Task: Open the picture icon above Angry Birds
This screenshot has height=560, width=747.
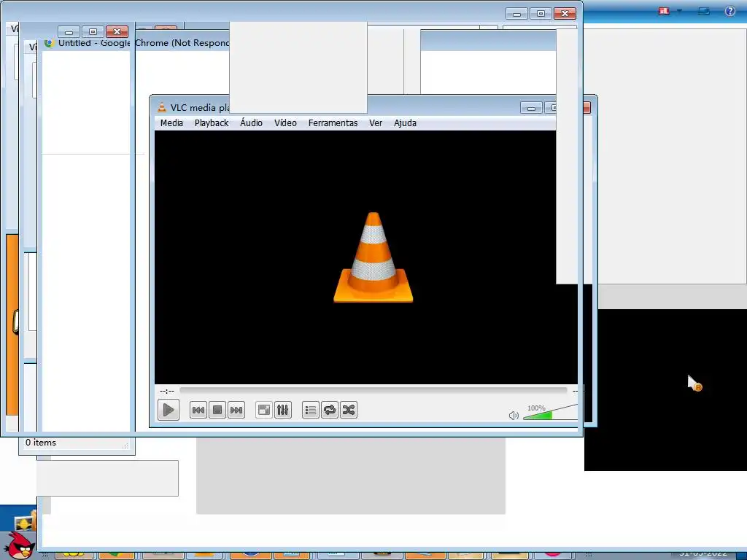Action: pos(25,521)
